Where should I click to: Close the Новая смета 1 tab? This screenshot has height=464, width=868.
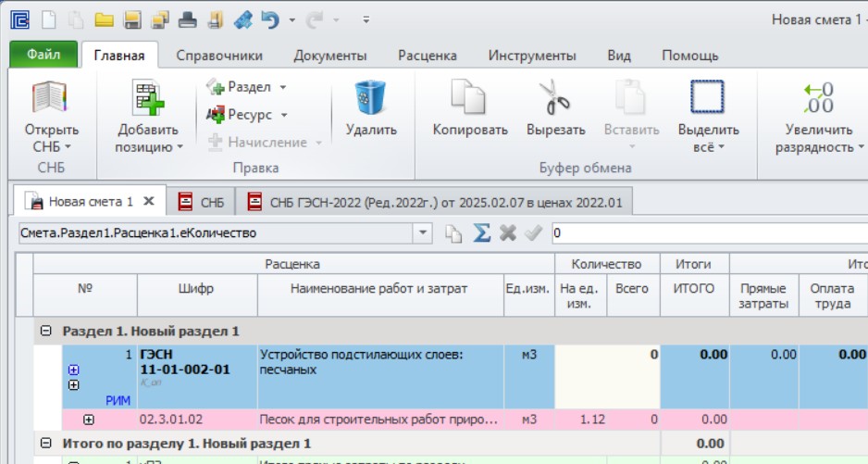coord(149,201)
